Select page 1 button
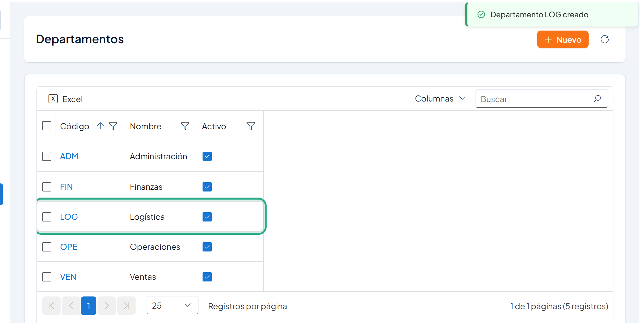 (89, 305)
